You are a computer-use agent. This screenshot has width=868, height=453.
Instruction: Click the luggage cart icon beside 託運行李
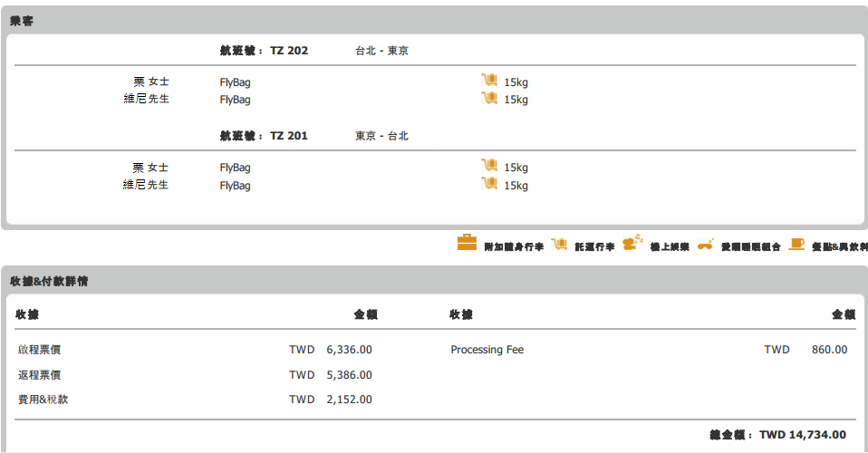click(559, 243)
